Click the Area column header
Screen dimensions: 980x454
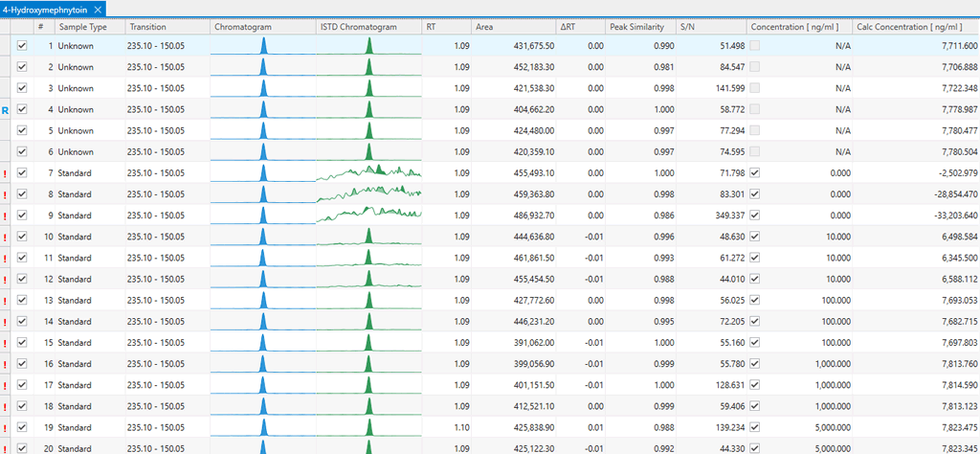513,27
